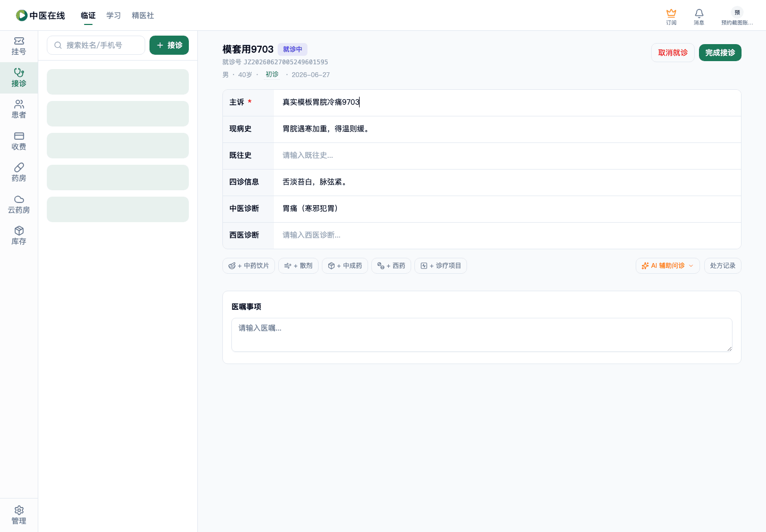
Task: Click the 西医诊断 input field
Action: tap(507, 235)
